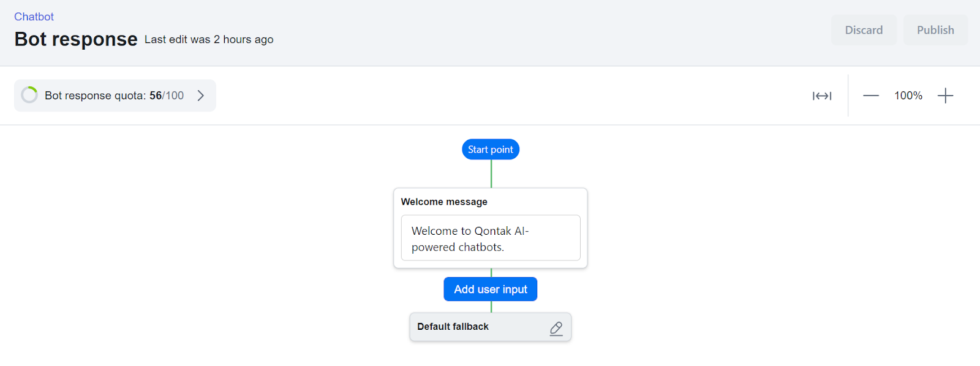Click the green quota progress ring
This screenshot has height=366, width=980.
(x=29, y=95)
